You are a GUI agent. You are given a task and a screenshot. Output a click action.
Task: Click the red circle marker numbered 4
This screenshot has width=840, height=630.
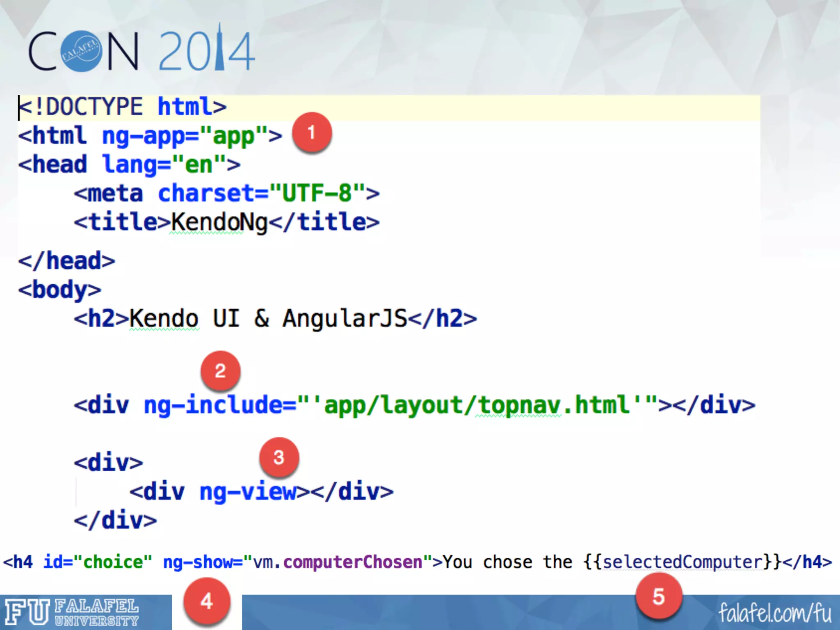pos(207,601)
